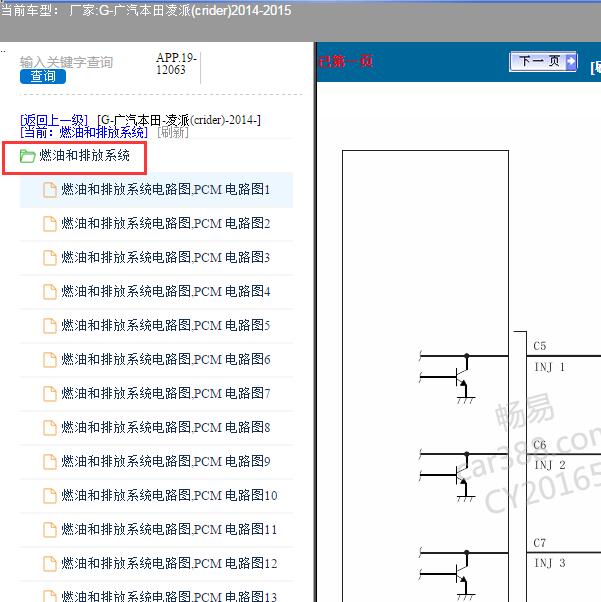Click the C5 pin label in diagram
The width and height of the screenshot is (601, 602).
click(x=540, y=346)
